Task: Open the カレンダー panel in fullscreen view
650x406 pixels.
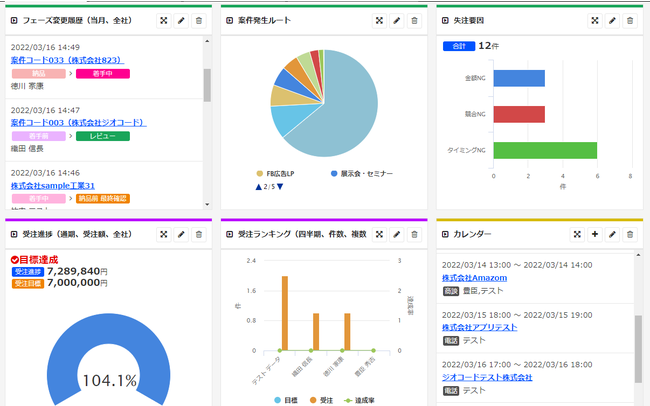Action: [577, 234]
